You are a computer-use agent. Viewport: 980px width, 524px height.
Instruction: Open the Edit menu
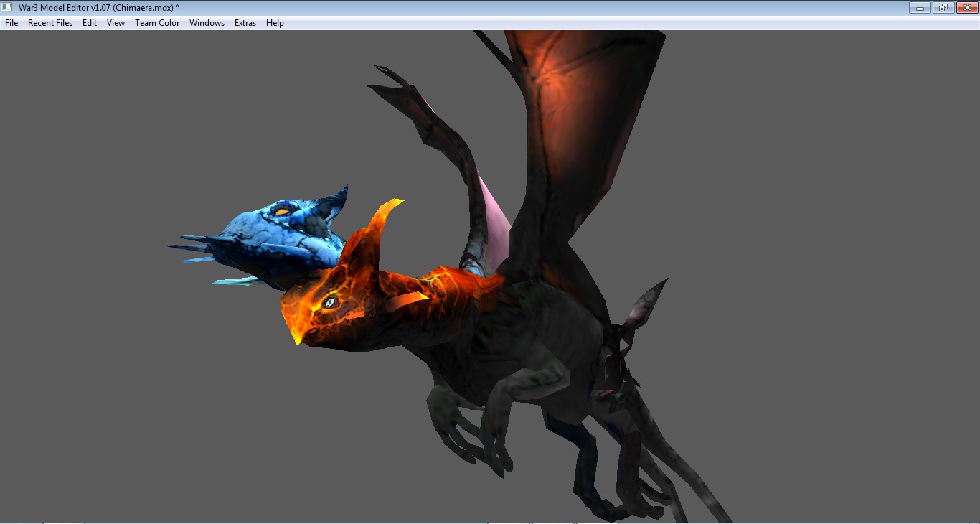90,23
